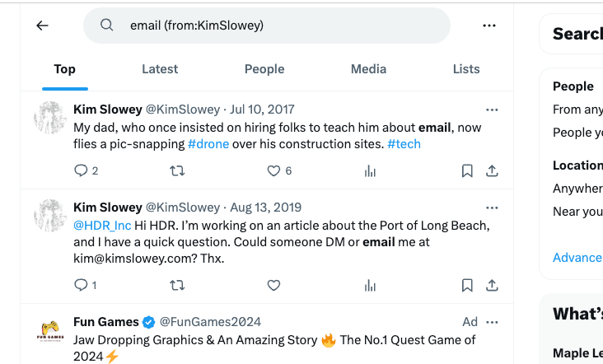Reply to the drone tweet
603x364 pixels.
point(81,170)
